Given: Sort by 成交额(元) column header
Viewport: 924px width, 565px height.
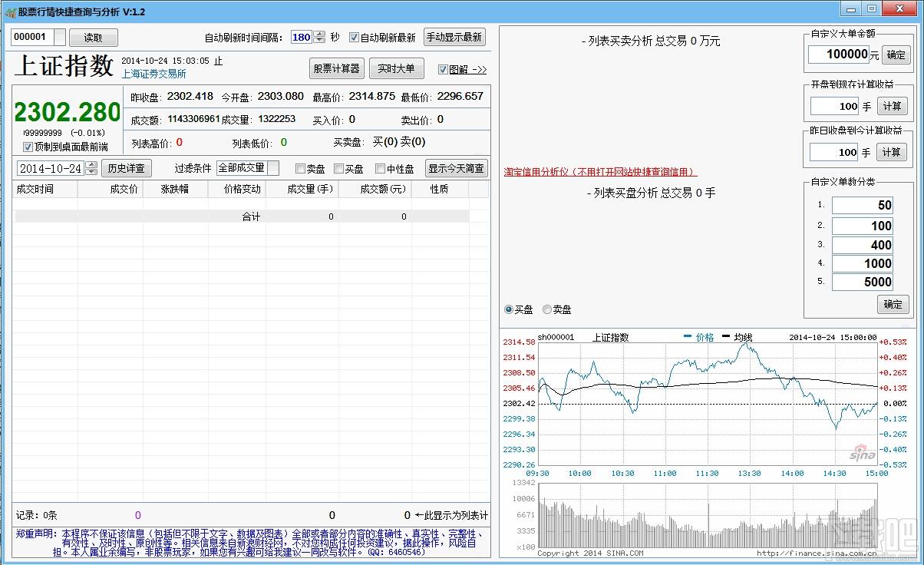Looking at the screenshot, I should (x=375, y=189).
